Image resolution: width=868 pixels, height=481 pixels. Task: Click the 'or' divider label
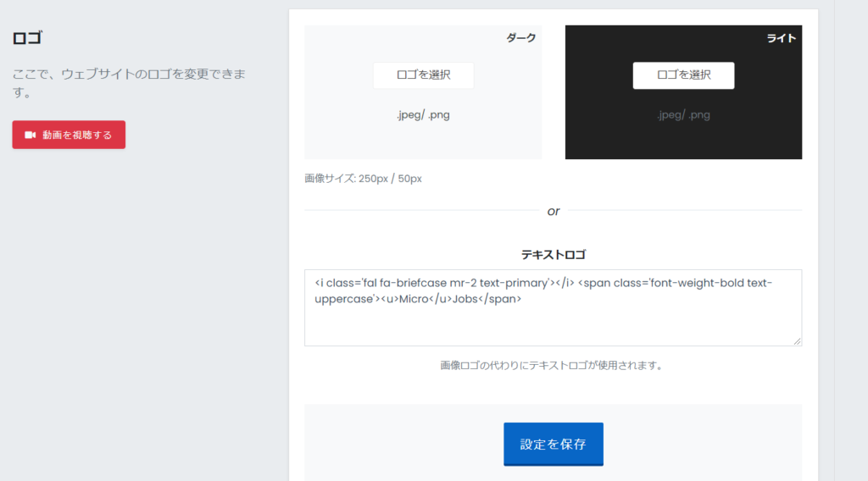[554, 211]
